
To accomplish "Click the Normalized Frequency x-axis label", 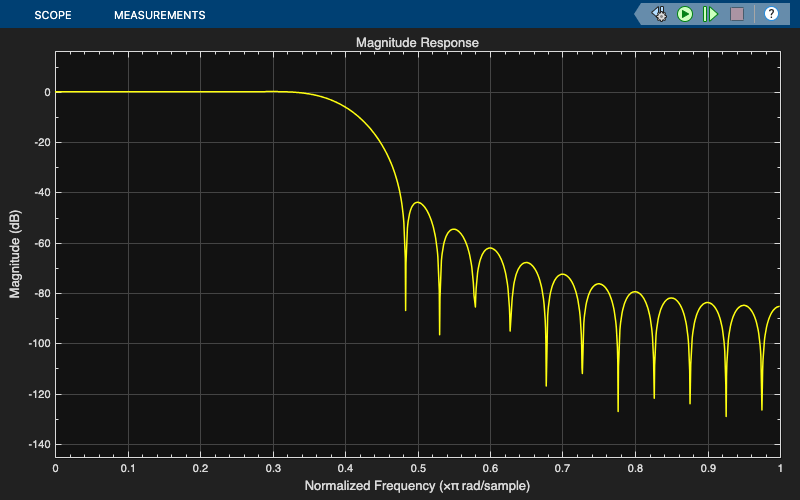I will (417, 485).
